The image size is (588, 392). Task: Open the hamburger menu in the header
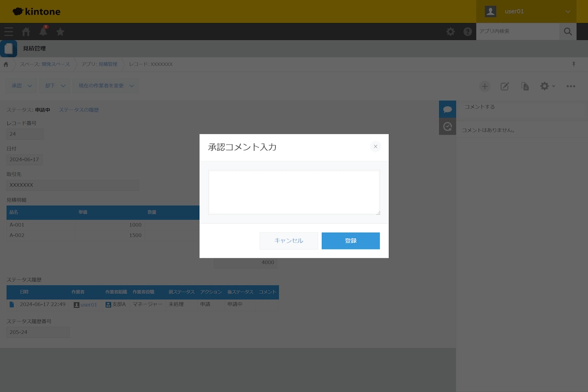9,32
